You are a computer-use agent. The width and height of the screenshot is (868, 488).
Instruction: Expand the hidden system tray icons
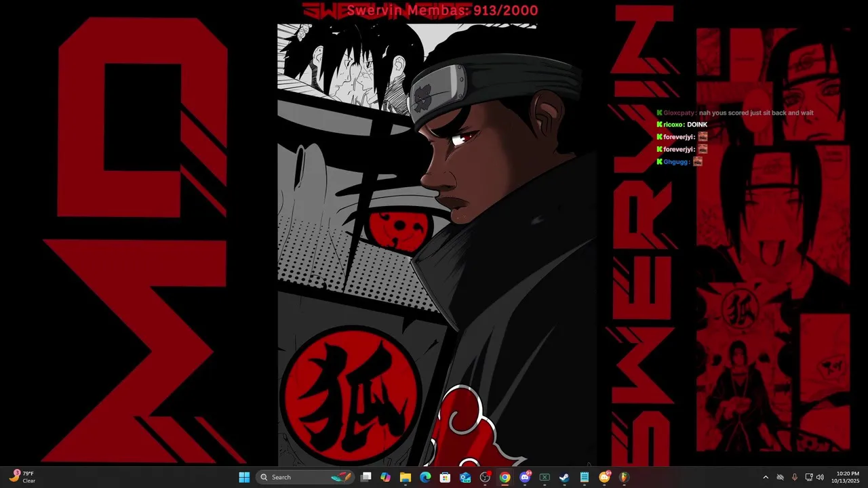pos(766,477)
